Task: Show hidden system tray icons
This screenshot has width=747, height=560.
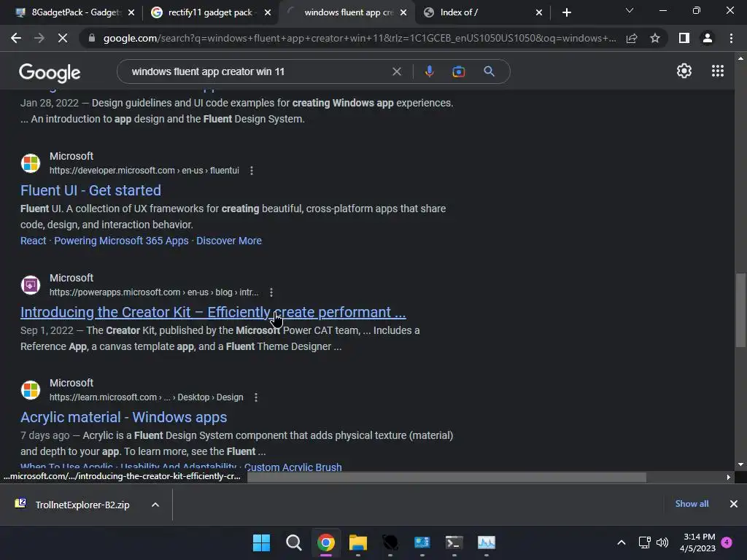Action: pos(622,542)
